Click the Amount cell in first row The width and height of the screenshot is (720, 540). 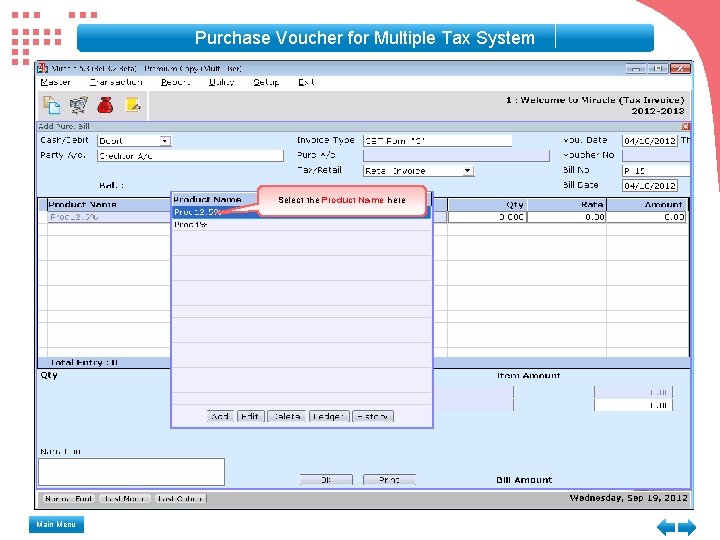click(x=647, y=217)
